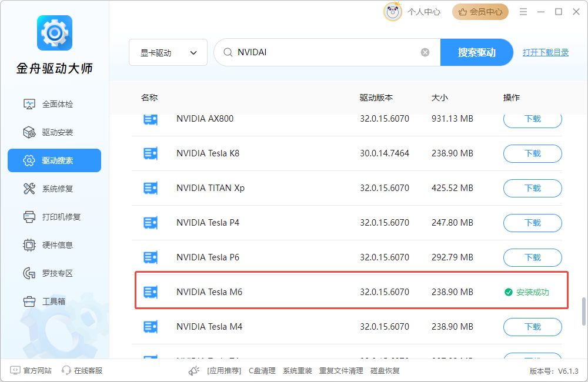The image size is (588, 382).
Task: Open the hamburger menu icon in title bar
Action: (523, 12)
